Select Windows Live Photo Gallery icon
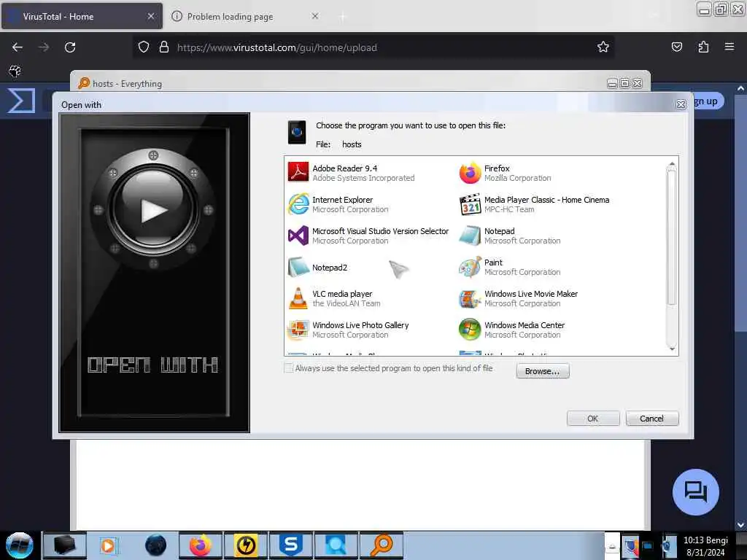 click(x=298, y=330)
